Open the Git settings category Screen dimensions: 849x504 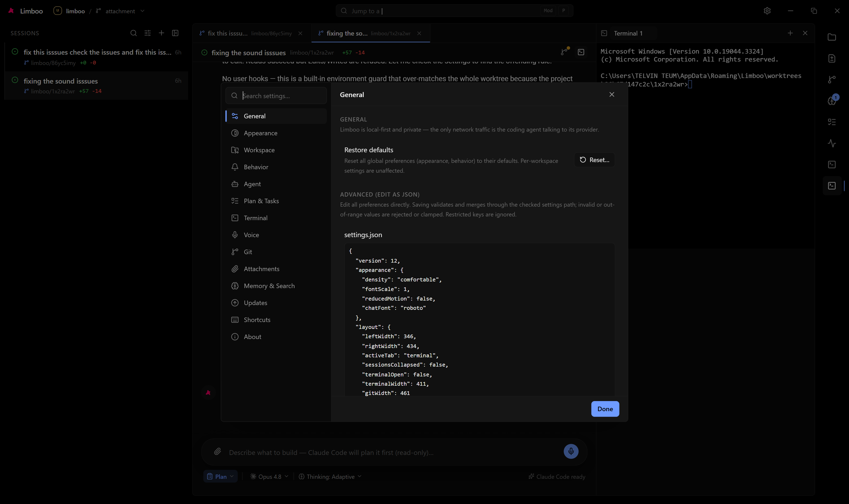click(x=276, y=252)
